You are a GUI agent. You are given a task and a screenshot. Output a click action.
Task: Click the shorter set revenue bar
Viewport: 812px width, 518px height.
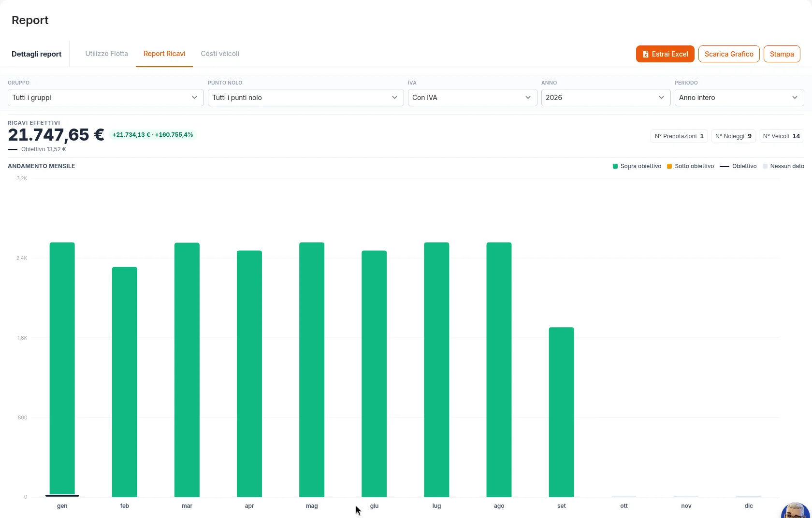561,412
